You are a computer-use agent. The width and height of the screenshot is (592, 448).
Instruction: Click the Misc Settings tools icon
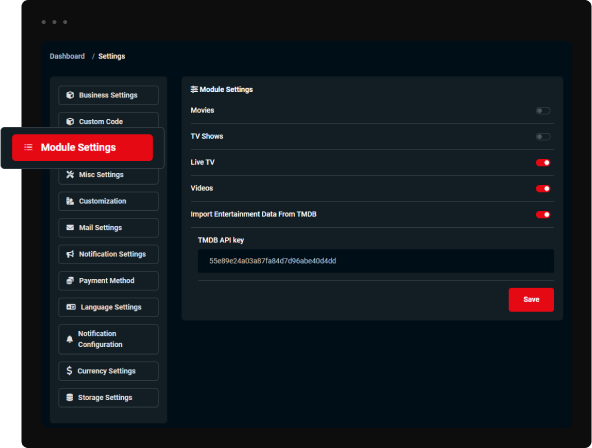tap(70, 174)
